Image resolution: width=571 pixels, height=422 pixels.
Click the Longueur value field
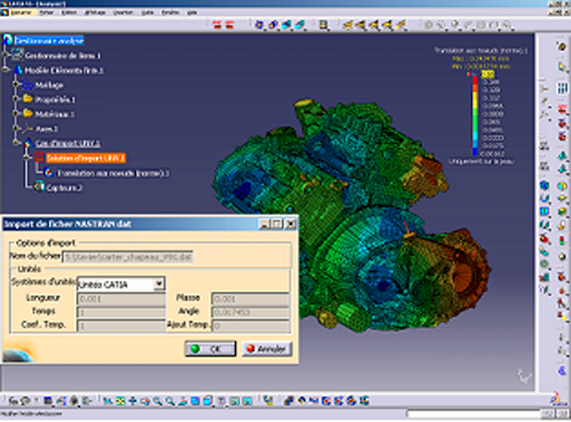coord(121,299)
